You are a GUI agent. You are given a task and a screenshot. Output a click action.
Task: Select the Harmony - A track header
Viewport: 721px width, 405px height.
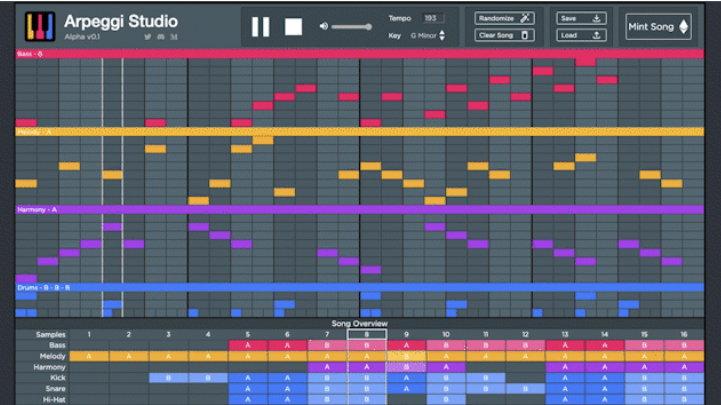click(x=360, y=210)
